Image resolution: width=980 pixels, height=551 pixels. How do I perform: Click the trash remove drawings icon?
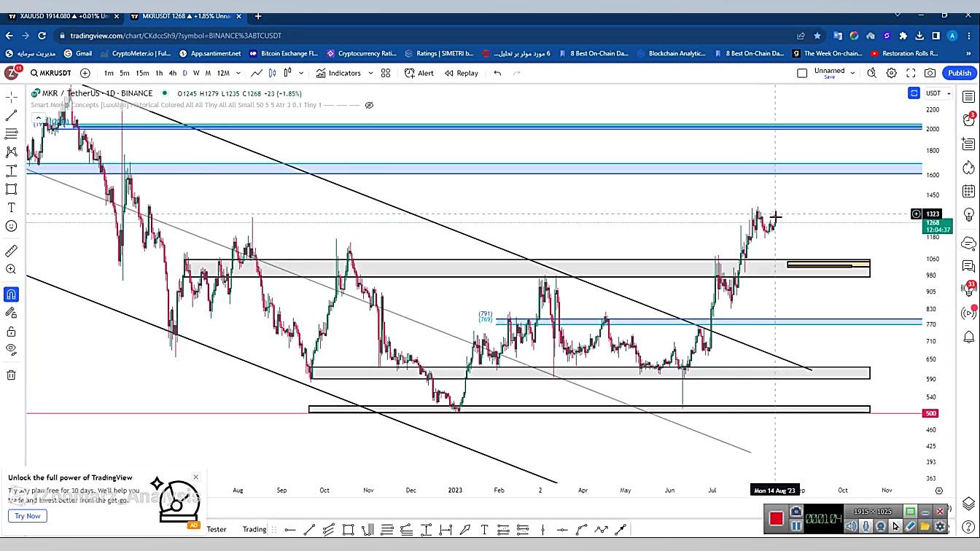pos(12,375)
